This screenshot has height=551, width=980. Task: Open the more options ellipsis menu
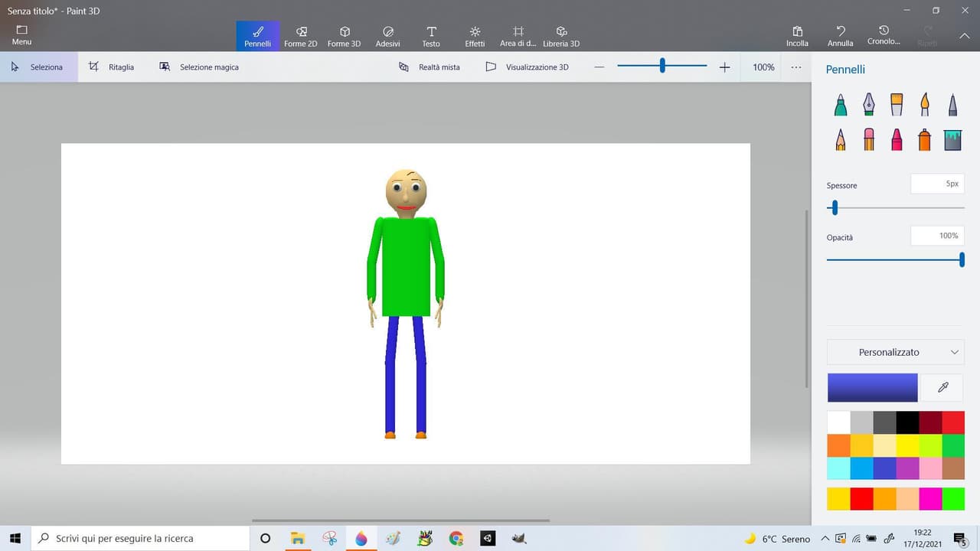click(796, 67)
